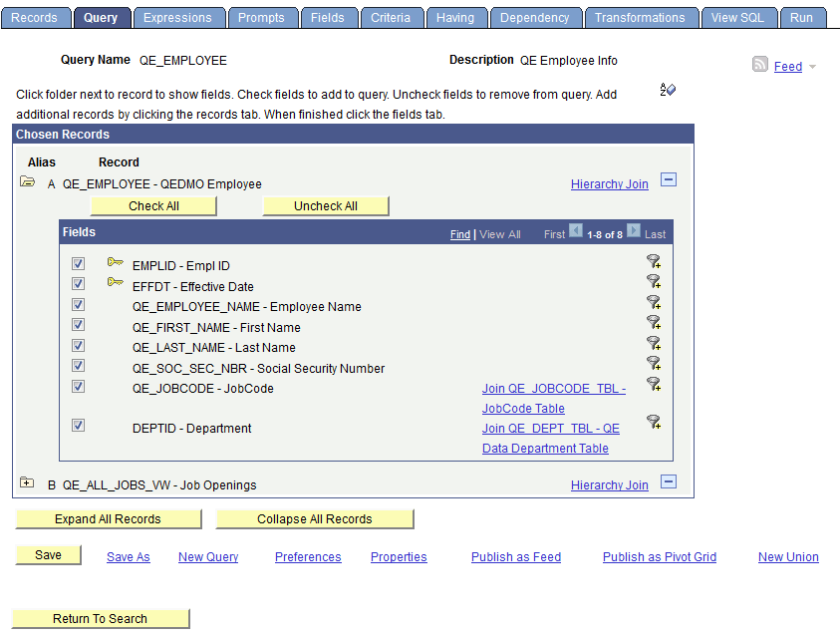Image resolution: width=840 pixels, height=637 pixels.
Task: Click the A-Z sort icon near the top right
Action: pos(668,90)
